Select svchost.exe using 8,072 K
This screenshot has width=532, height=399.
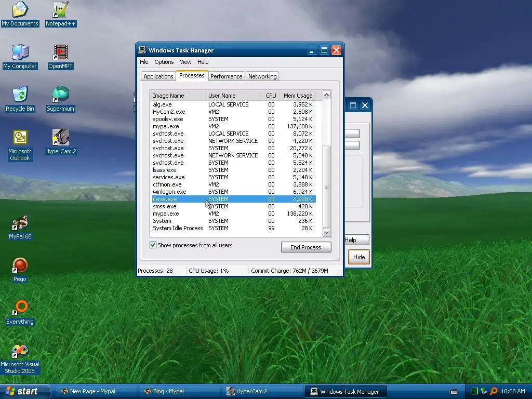tap(234, 134)
